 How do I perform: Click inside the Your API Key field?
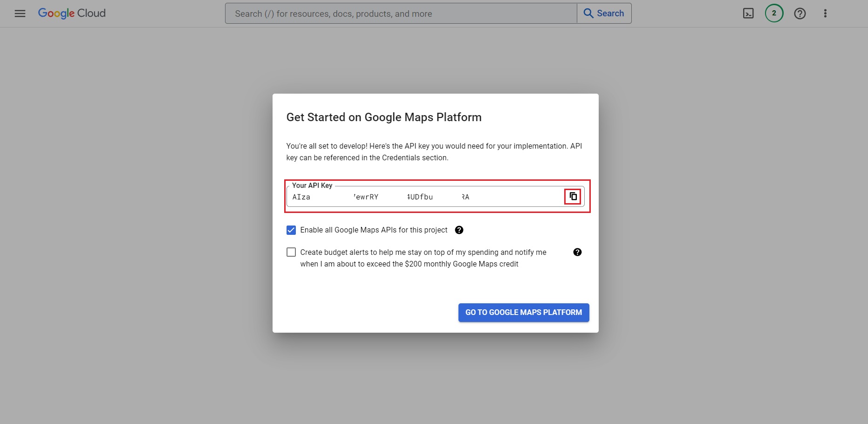436,197
